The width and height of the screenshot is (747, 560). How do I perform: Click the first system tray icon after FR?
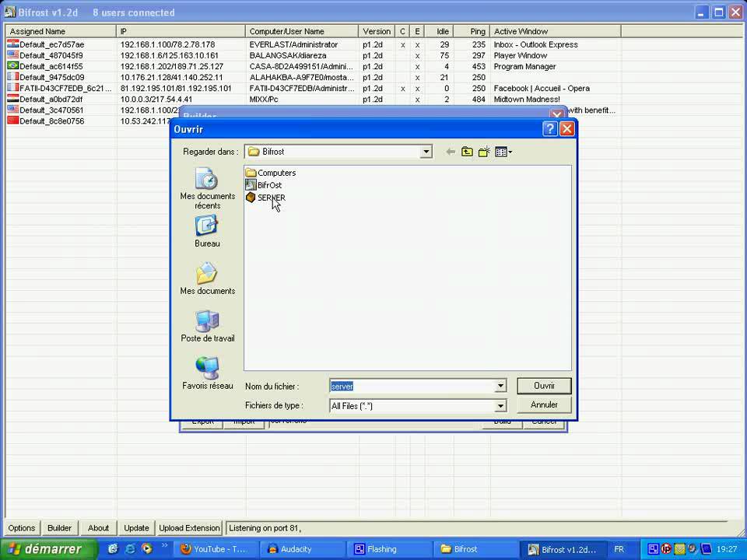tap(653, 549)
